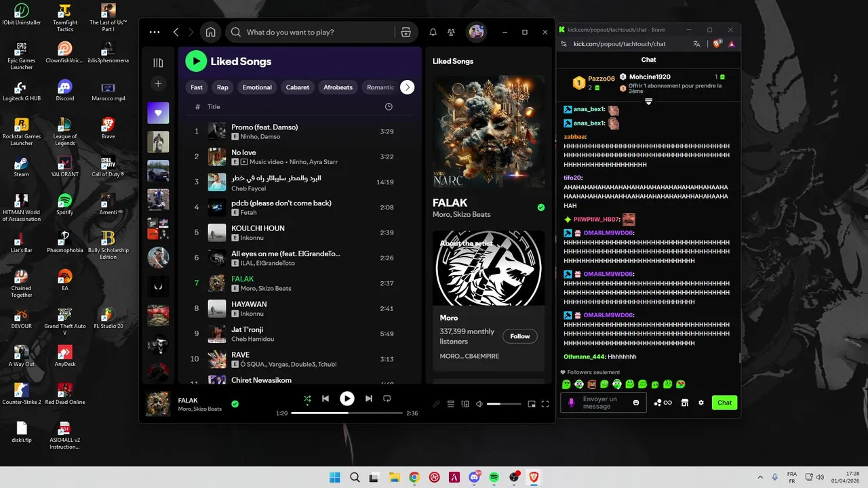This screenshot has width=868, height=488.
Task: Filter Liked Songs by Emotional
Action: click(x=257, y=87)
